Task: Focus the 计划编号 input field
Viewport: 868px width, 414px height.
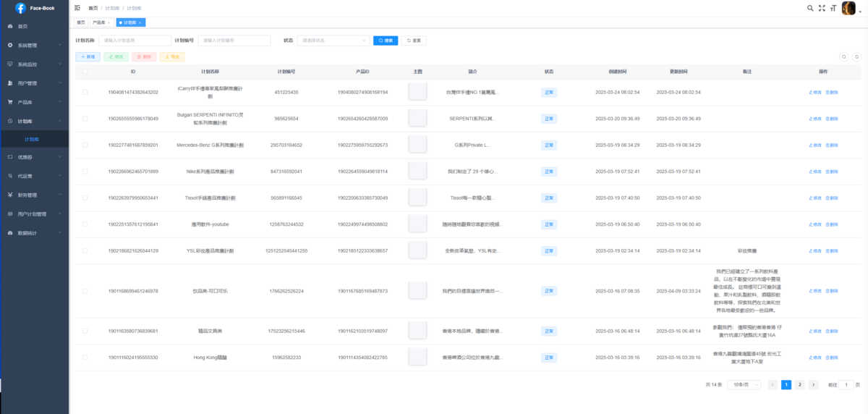Action: click(234, 41)
